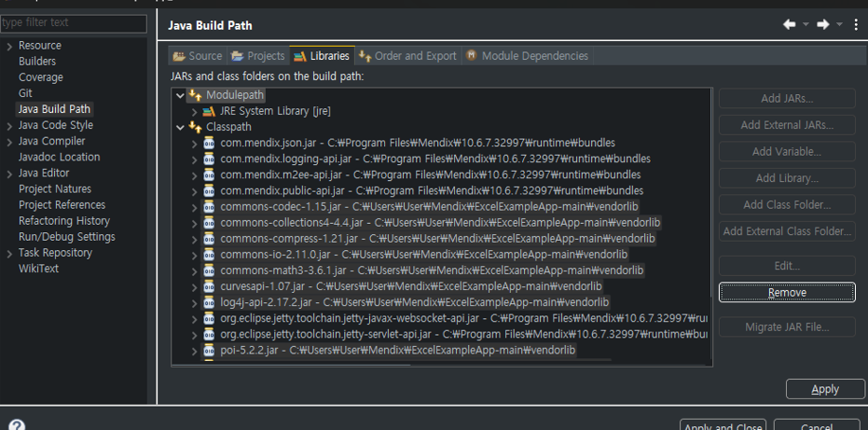Select Java Build Path in the tree
The height and width of the screenshot is (430, 868).
coord(54,109)
